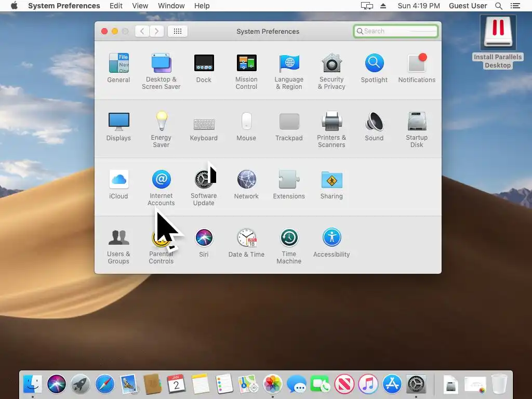Image resolution: width=532 pixels, height=399 pixels.
Task: Open Spotlight preferences pane
Action: (374, 68)
